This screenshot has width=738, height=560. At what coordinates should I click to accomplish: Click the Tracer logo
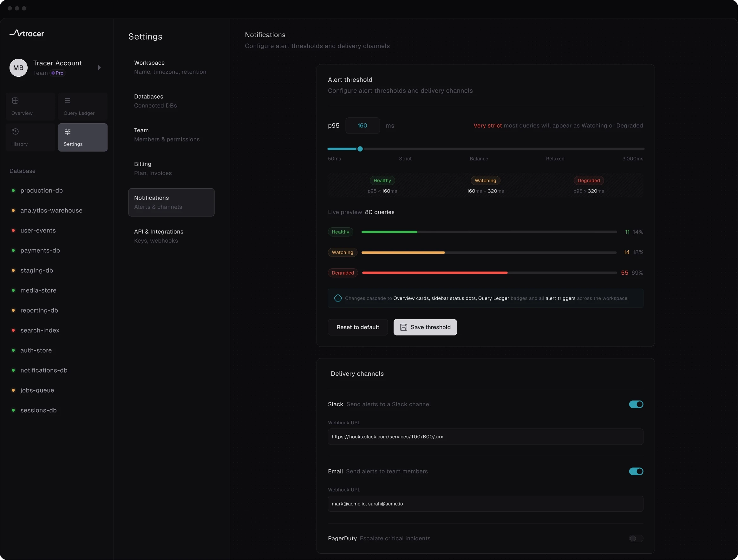tap(27, 33)
